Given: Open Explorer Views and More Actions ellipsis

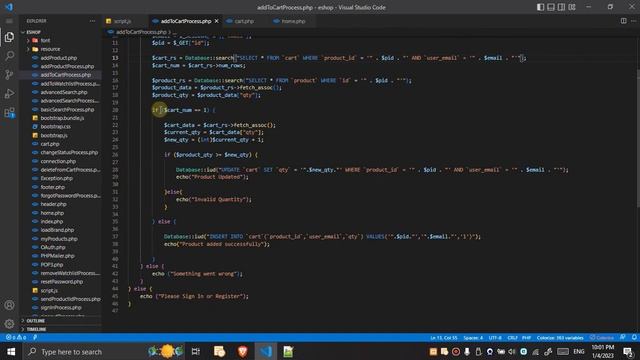Looking at the screenshot, I should [x=92, y=21].
